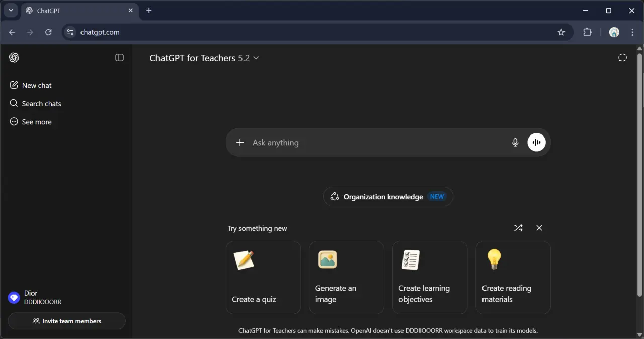The image size is (644, 339).
Task: View site information icon in address bar
Action: 70,32
